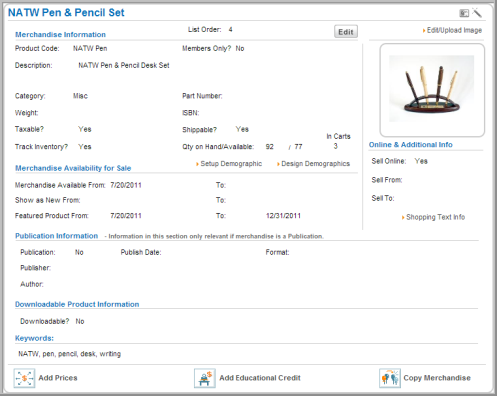
Task: Click the Add Prices label
Action: tap(58, 378)
